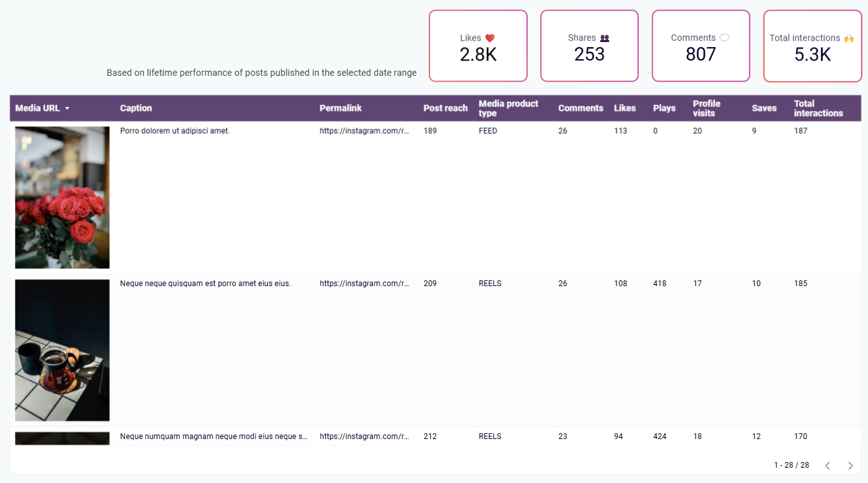
Task: Click profile visits value 17
Action: [698, 284]
